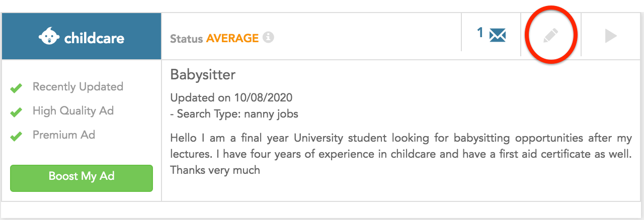Click the grey play triangle icon

tap(611, 36)
